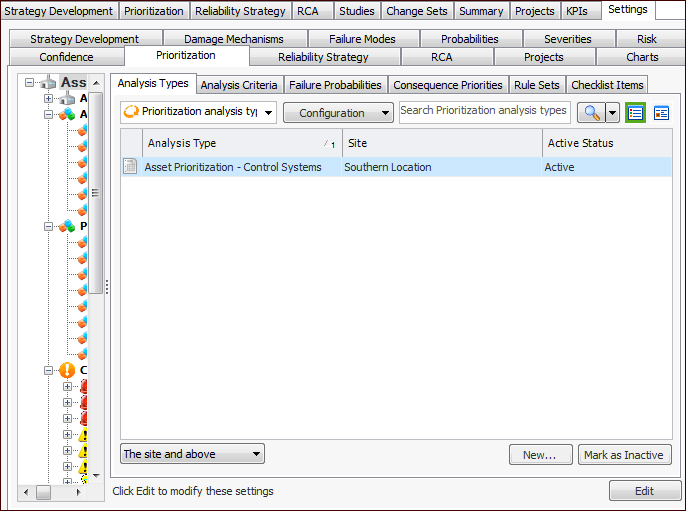The height and width of the screenshot is (511, 686).
Task: Switch to Failure Modes settings tab
Action: coord(363,39)
